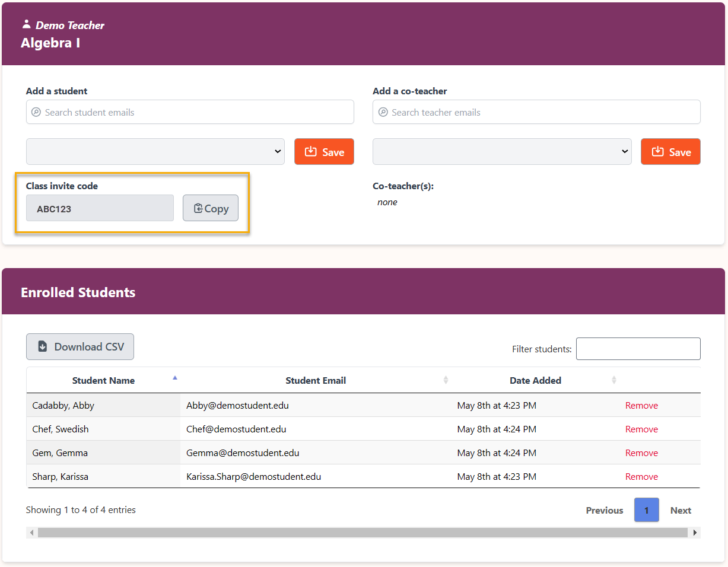
Task: Click the Demo Teacher user icon
Action: click(x=26, y=24)
